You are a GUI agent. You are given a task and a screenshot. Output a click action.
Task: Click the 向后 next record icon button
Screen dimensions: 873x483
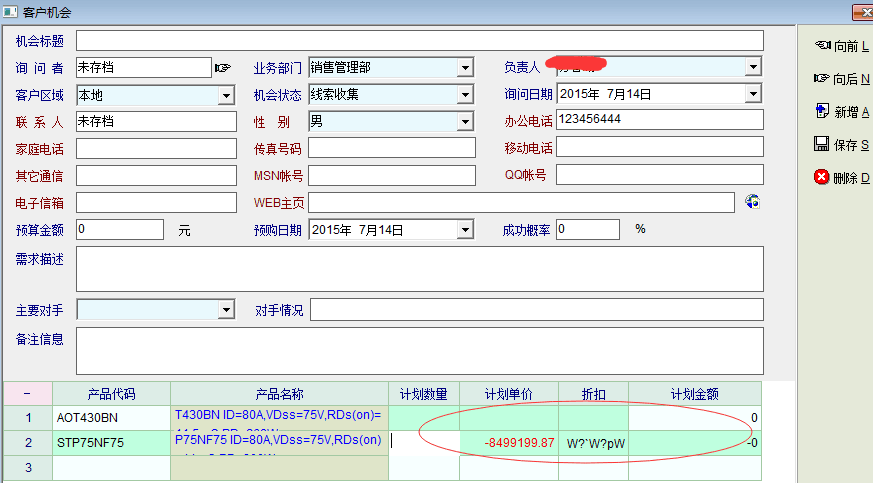823,79
